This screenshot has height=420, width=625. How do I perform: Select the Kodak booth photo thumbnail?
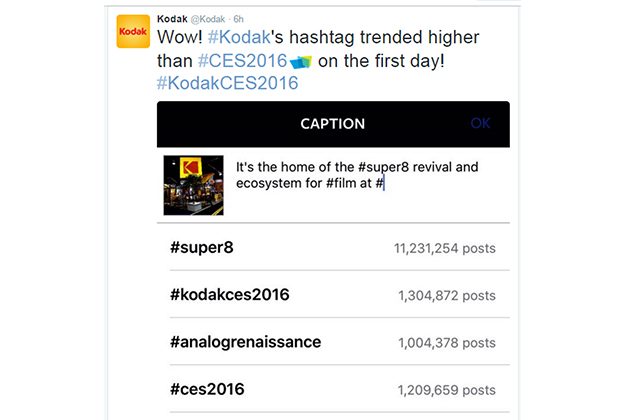coord(193,185)
